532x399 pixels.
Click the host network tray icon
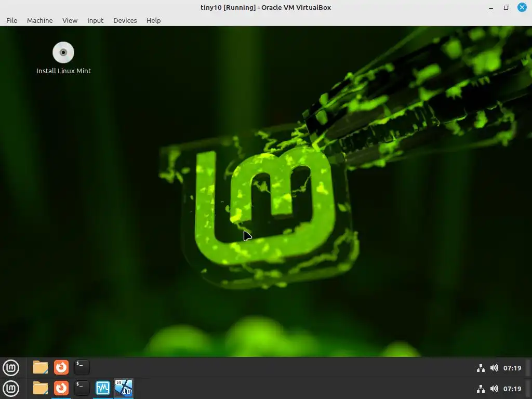click(x=481, y=389)
